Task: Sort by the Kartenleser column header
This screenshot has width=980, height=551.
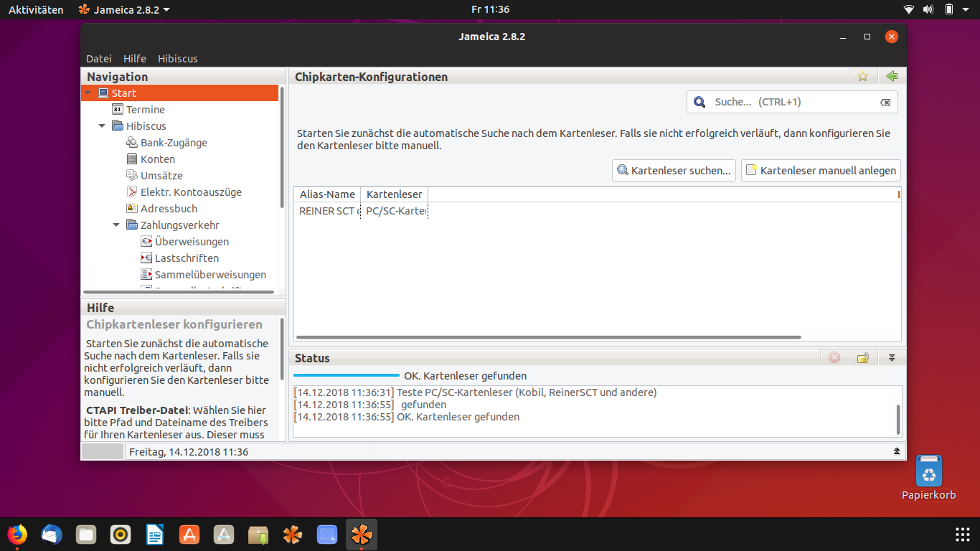Action: [x=394, y=194]
